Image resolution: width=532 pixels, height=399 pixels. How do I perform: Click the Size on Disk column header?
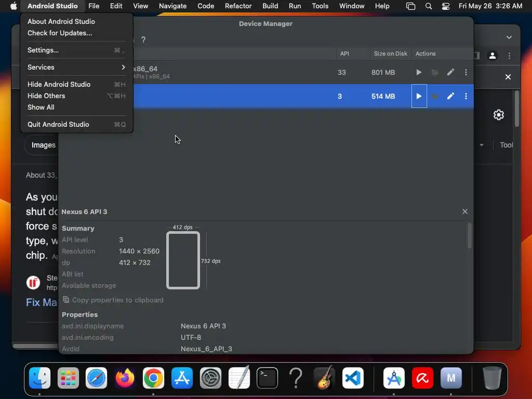coord(391,54)
